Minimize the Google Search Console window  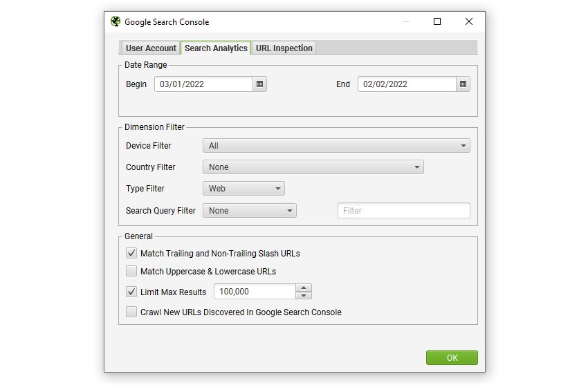tap(406, 21)
